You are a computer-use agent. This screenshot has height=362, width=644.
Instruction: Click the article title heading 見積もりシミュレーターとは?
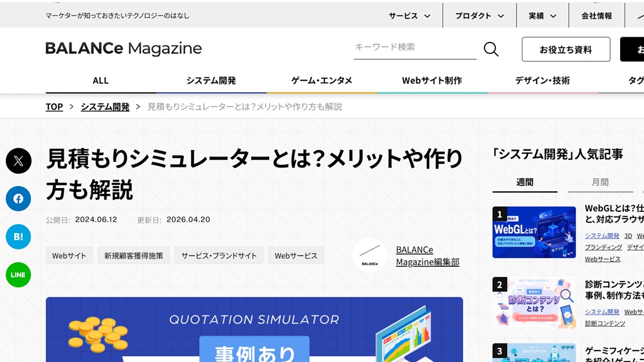point(254,174)
